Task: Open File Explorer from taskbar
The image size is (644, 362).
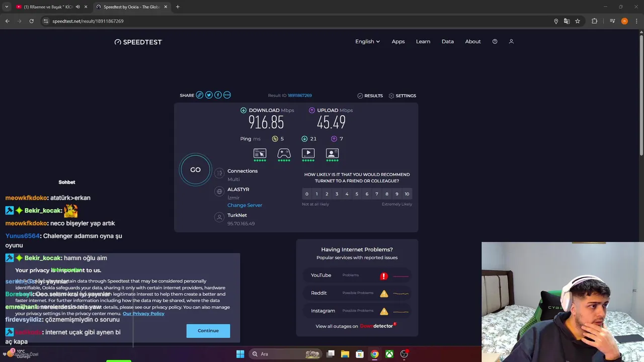Action: point(345,354)
